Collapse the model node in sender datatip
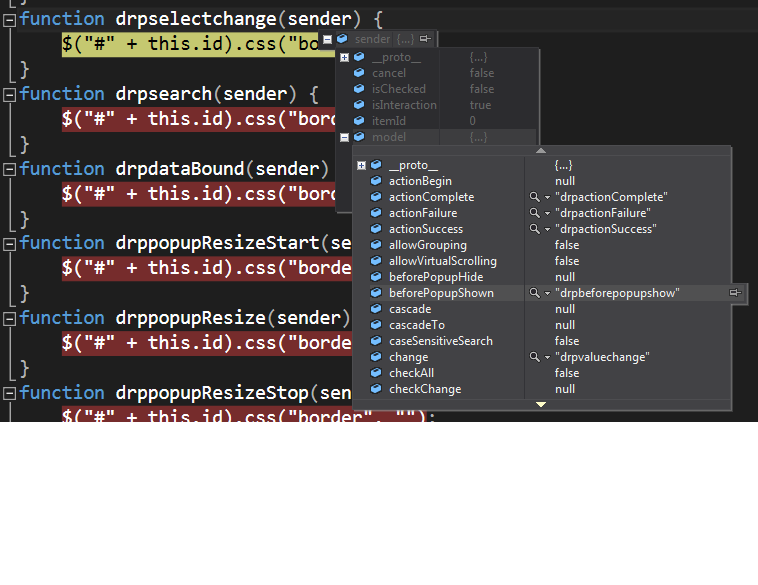Image resolution: width=758 pixels, height=585 pixels. point(344,137)
